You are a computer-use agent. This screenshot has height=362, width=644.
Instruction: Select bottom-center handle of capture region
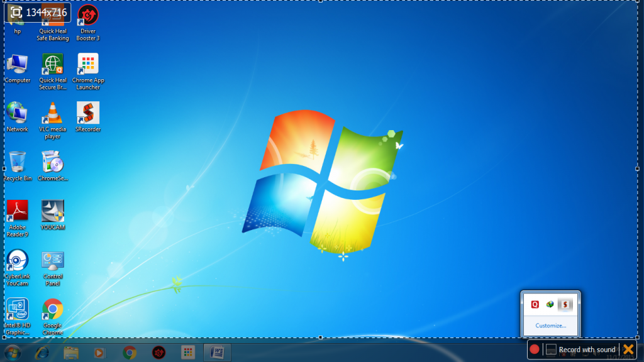321,337
